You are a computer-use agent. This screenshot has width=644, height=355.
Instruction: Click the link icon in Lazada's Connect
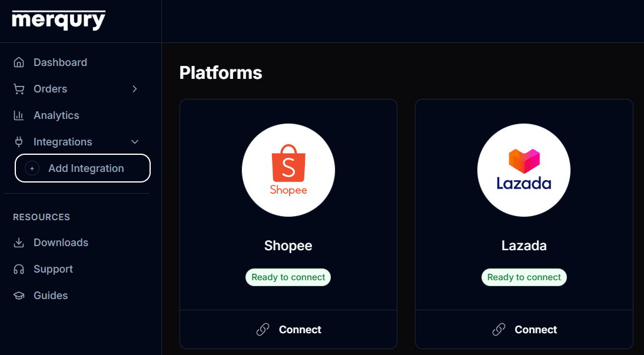point(499,330)
